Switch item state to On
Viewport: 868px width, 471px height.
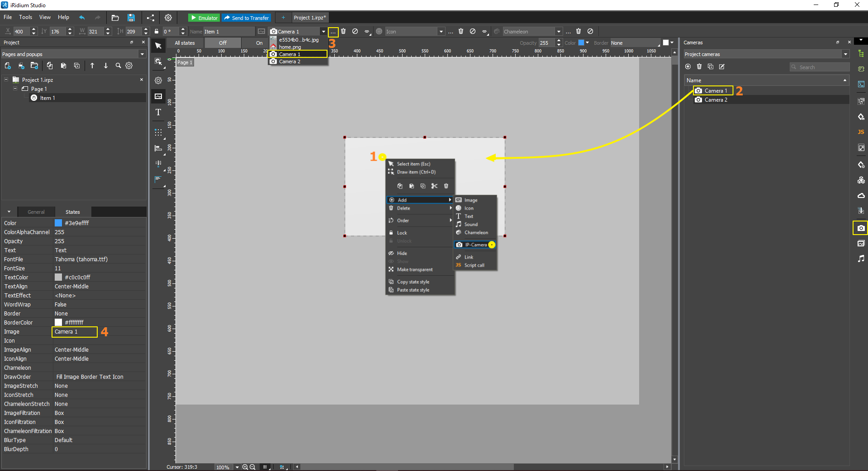click(x=259, y=42)
